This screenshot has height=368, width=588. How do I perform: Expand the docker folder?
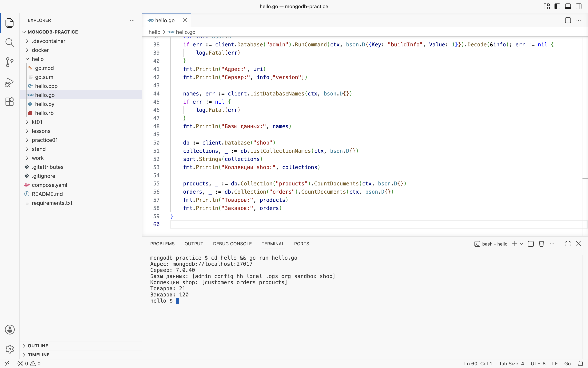coord(80,50)
